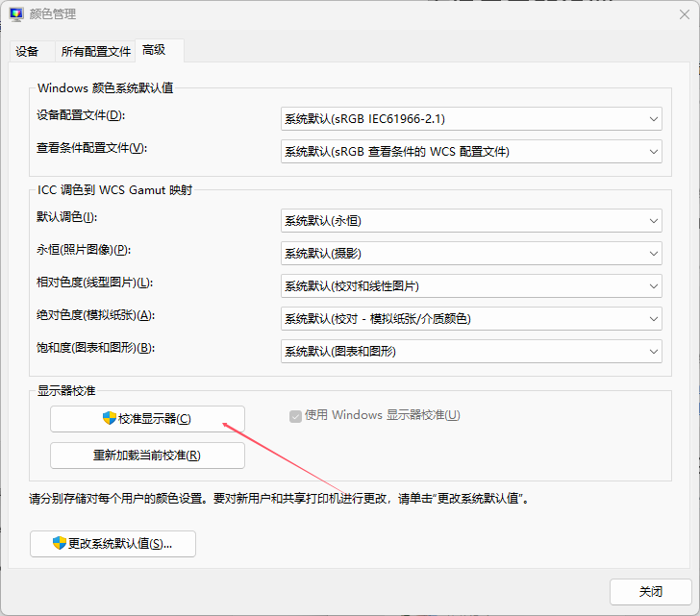Expand the 默认调色 combo box
The height and width of the screenshot is (616, 700).
point(471,221)
